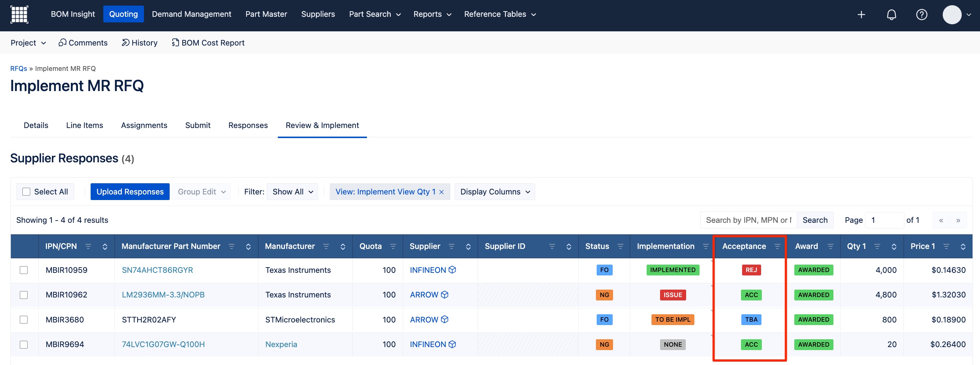Switch to the Details tab
The width and height of the screenshot is (980, 365).
pyautogui.click(x=36, y=125)
